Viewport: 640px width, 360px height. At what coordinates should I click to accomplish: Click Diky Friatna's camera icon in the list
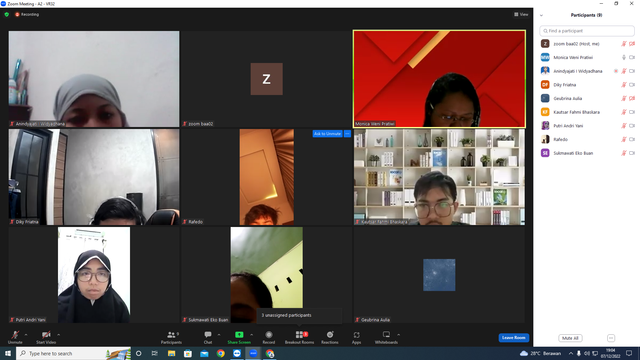(632, 85)
